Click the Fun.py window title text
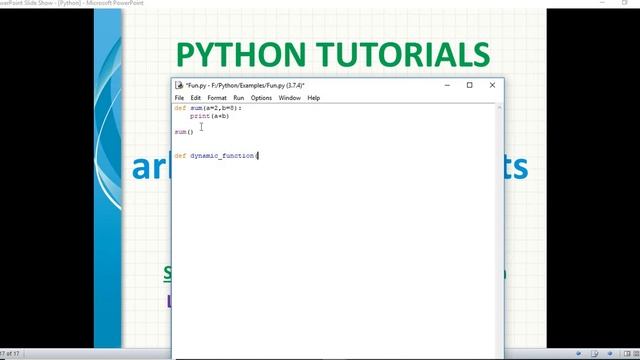 click(x=245, y=85)
